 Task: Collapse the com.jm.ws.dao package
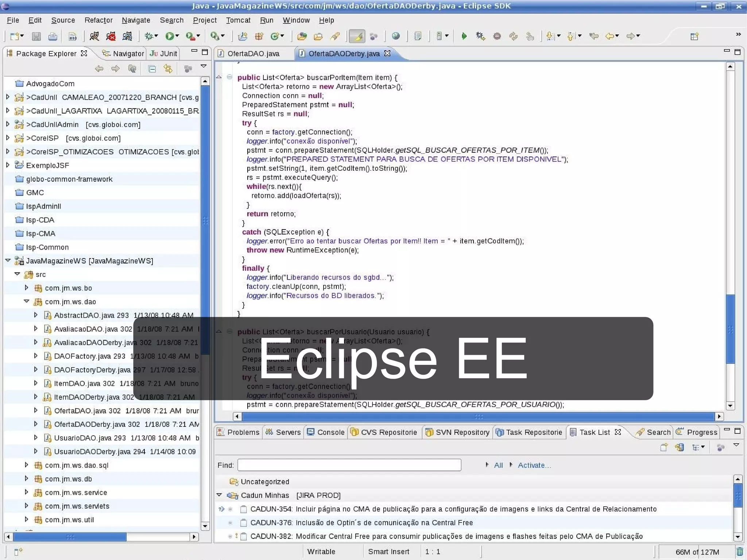(x=26, y=301)
